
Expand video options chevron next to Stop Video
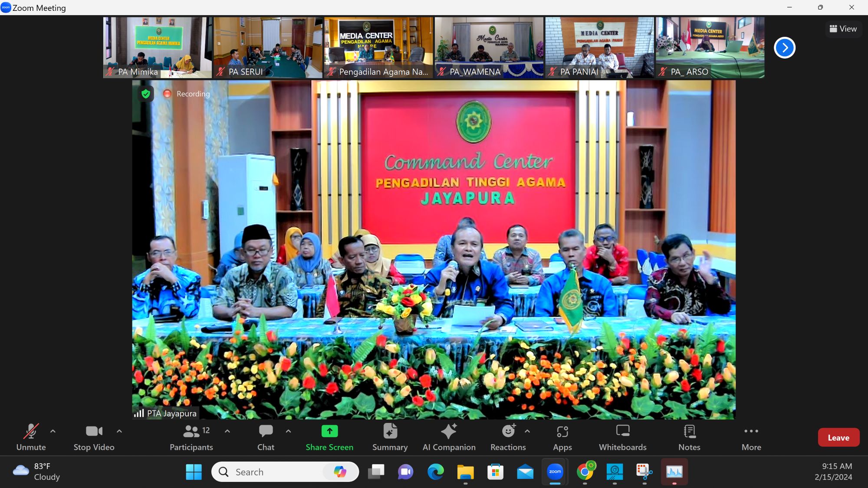pos(119,431)
